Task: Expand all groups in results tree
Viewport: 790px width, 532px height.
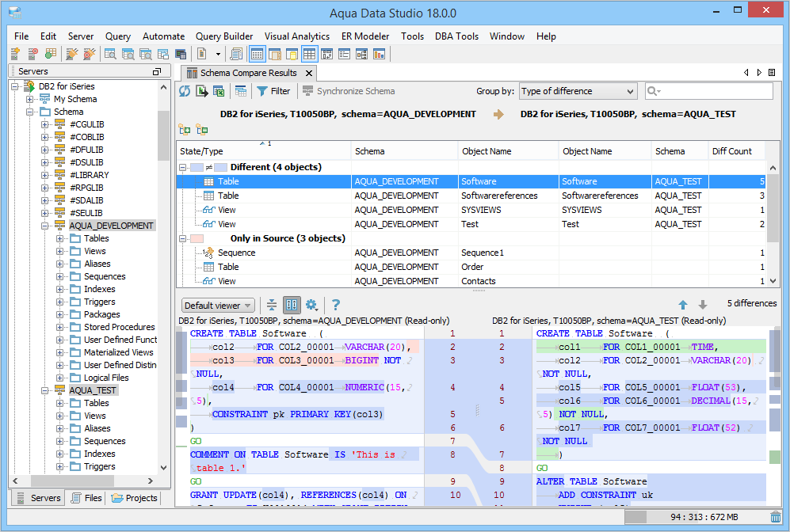Action: tap(185, 130)
